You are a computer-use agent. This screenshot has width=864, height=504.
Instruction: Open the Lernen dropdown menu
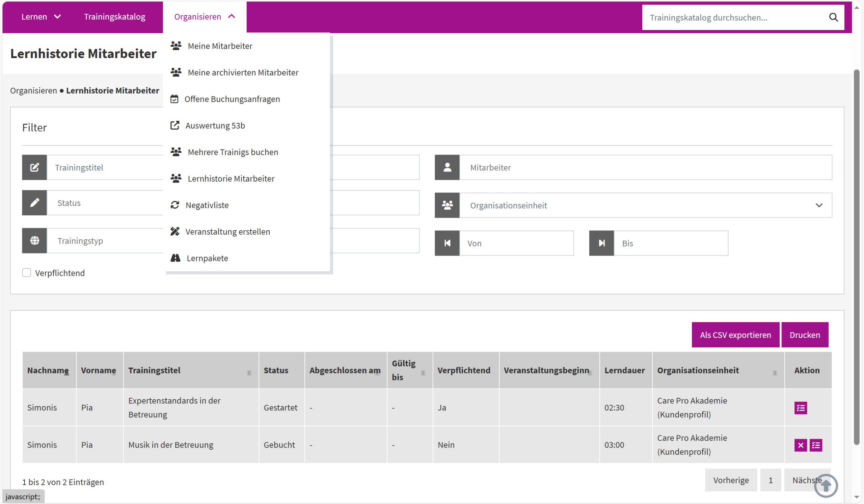(x=41, y=17)
